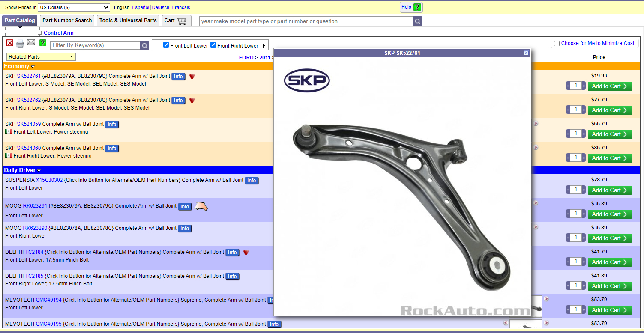The image size is (644, 333).
Task: Open Info for SKP SK524059
Action: tap(112, 125)
